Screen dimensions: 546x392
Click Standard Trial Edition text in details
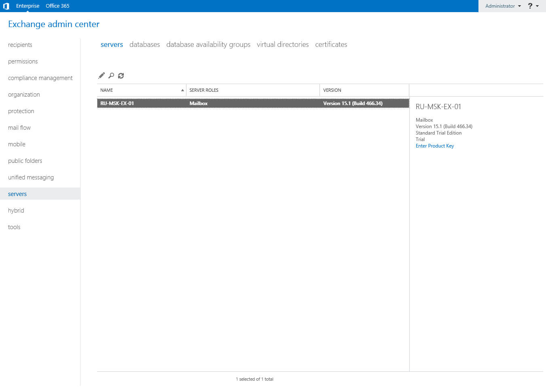coord(438,133)
